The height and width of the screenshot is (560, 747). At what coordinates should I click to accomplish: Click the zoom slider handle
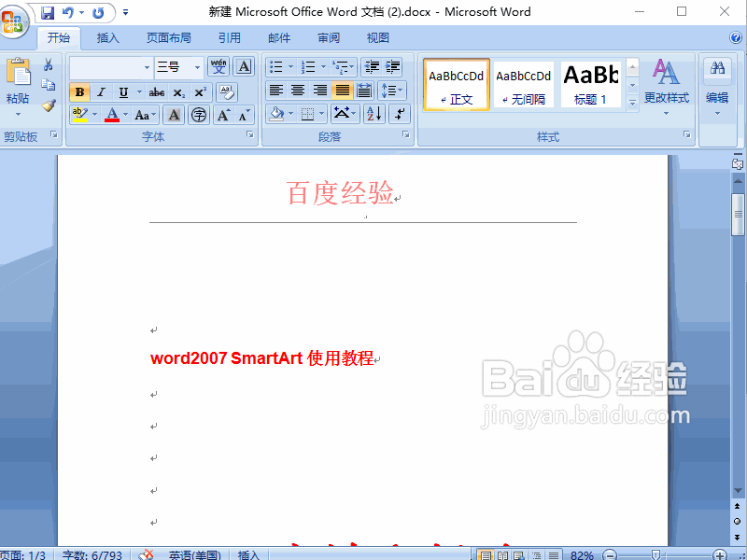coord(656,554)
